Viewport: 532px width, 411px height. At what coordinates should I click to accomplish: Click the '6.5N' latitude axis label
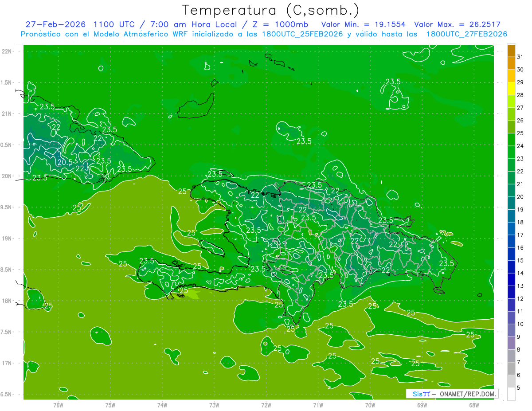point(7,394)
